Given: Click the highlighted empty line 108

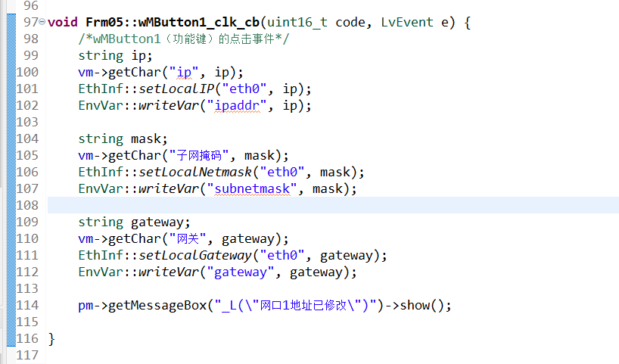Looking at the screenshot, I should coord(333,205).
